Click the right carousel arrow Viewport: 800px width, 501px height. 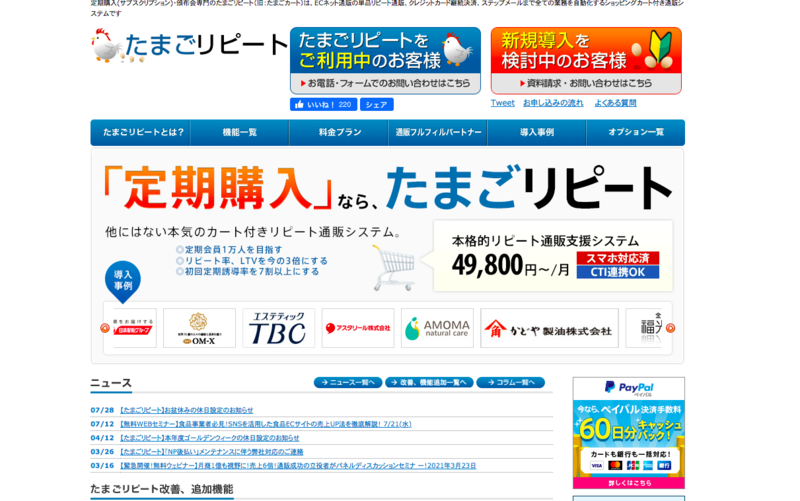tap(670, 328)
